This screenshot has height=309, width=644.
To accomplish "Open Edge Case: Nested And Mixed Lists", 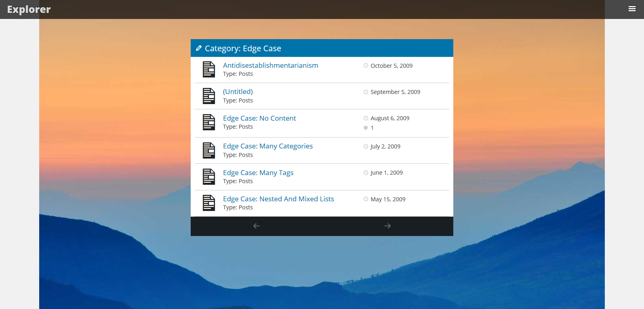I will pyautogui.click(x=278, y=199).
